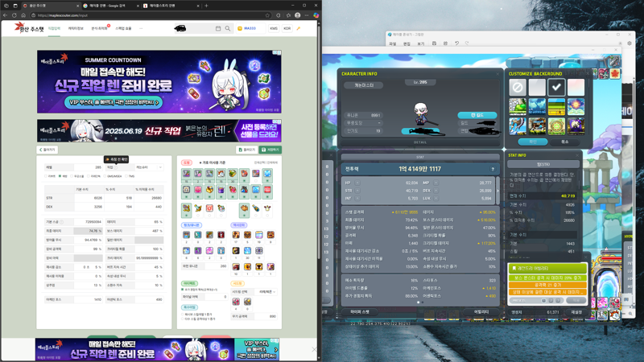The width and height of the screenshot is (644, 362).
Task: Toggle the TMS checkbox
Action: click(x=126, y=176)
